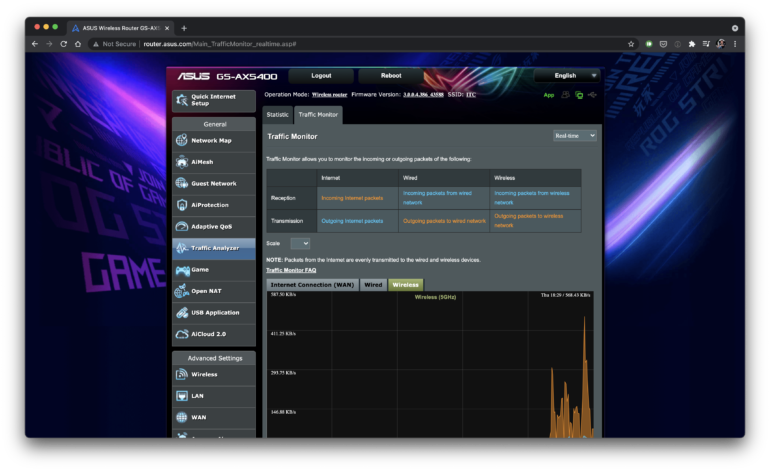Click the Adaptive QoS gauge icon
Image resolution: width=770 pixels, height=471 pixels.
point(182,226)
